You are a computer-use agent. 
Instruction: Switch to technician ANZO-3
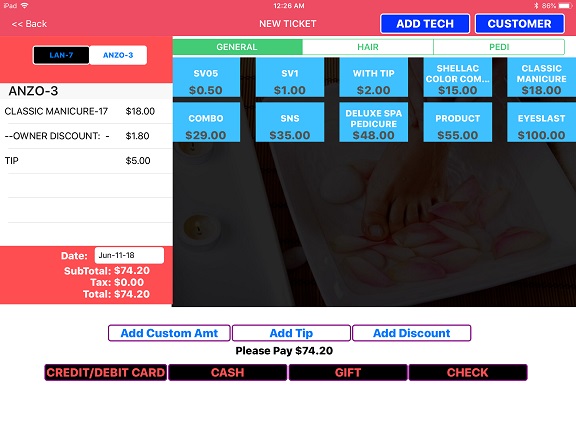[x=118, y=55]
